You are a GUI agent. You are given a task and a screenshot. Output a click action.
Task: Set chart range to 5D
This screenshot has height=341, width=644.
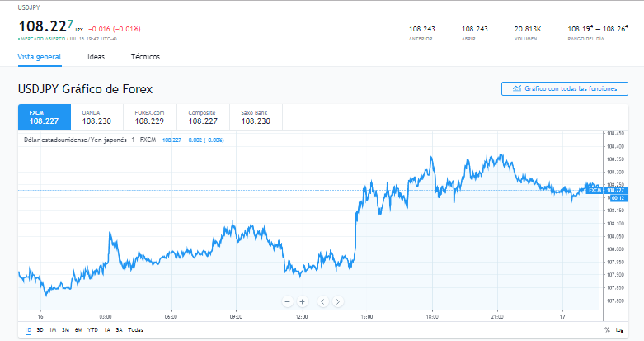pos(40,330)
